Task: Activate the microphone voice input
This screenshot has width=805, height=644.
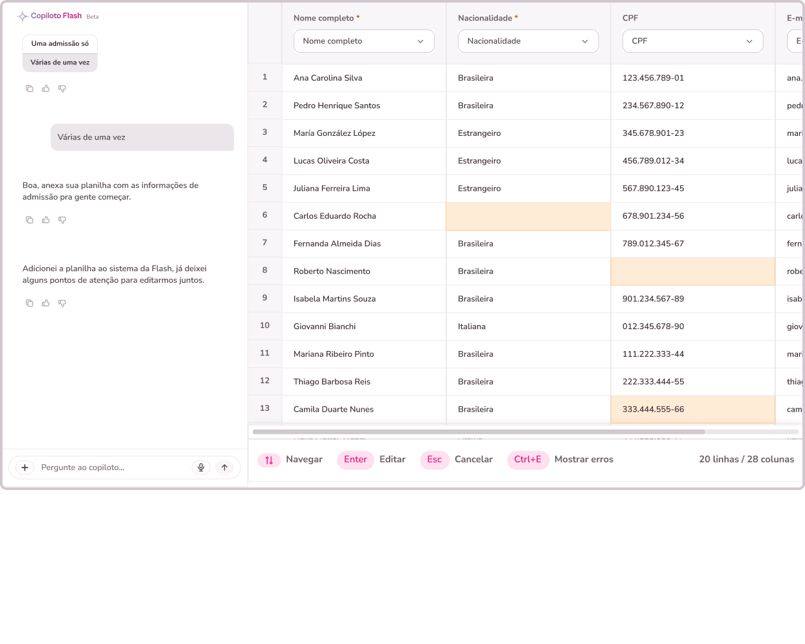Action: [x=201, y=467]
